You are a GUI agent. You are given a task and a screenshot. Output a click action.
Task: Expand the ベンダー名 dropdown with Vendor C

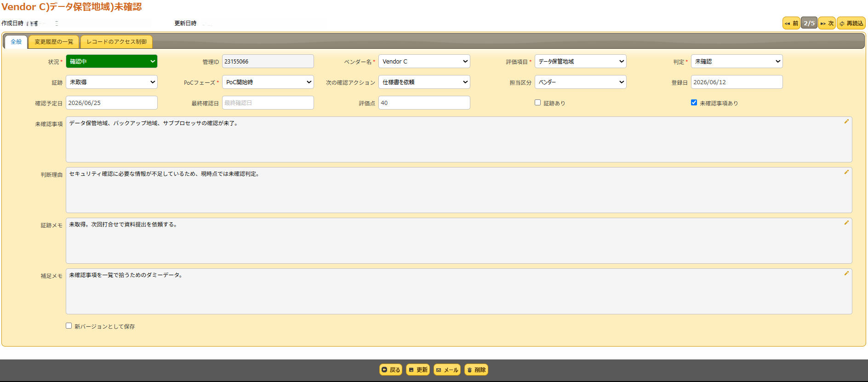click(424, 61)
